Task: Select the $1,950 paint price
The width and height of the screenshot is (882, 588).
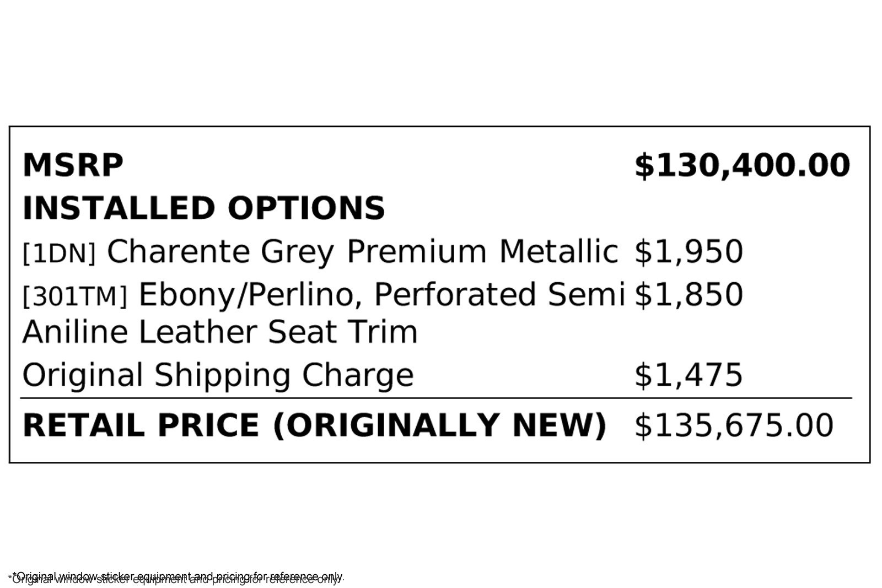Action: 689,251
